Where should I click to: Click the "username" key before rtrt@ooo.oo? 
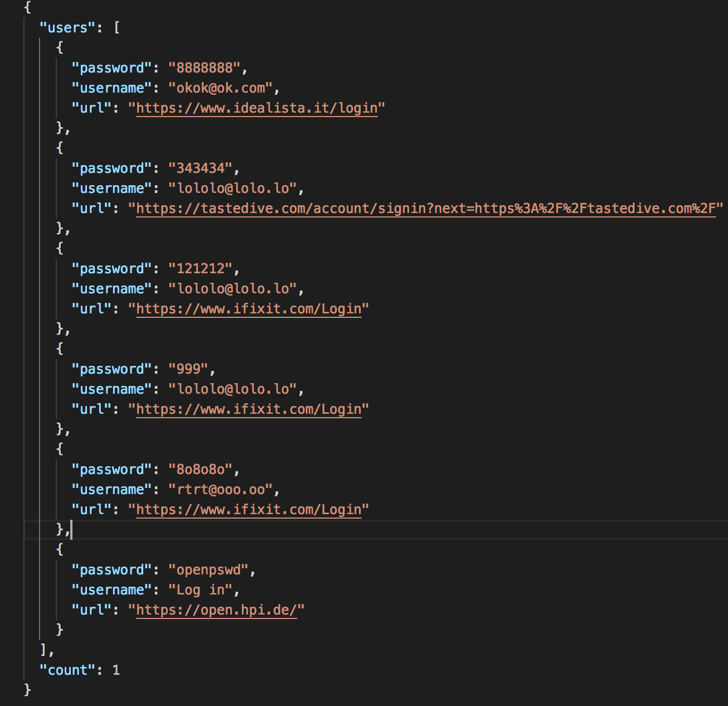click(111, 489)
